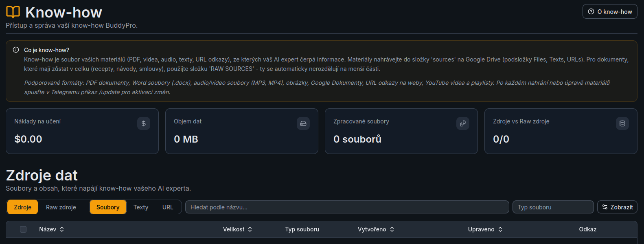Click the Zobrazit column settings button

(x=617, y=207)
